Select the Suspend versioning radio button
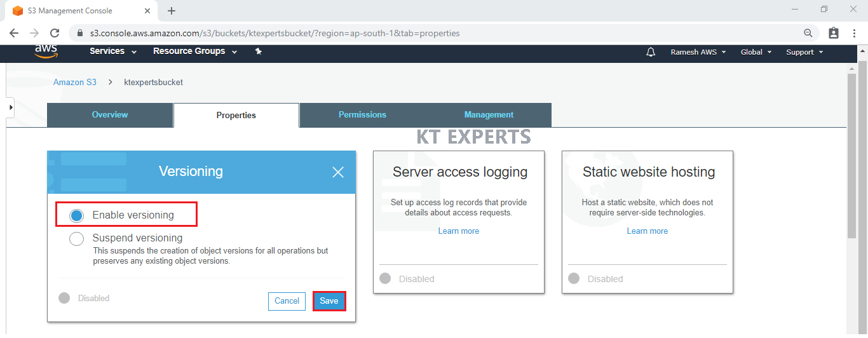The image size is (868, 338). (x=77, y=239)
